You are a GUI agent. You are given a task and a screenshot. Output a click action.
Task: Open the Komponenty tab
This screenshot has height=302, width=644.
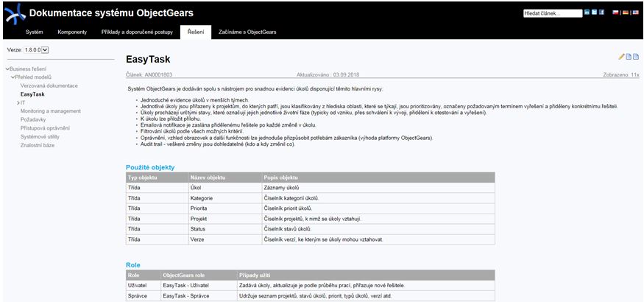72,32
